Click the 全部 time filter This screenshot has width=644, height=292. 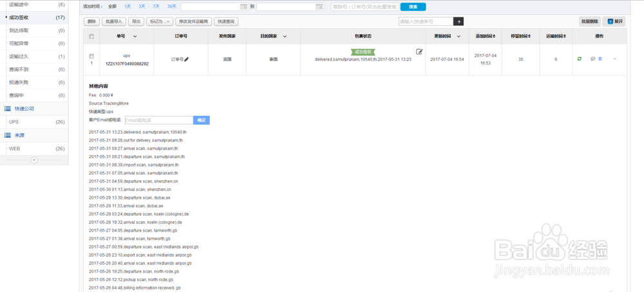pyautogui.click(x=112, y=6)
